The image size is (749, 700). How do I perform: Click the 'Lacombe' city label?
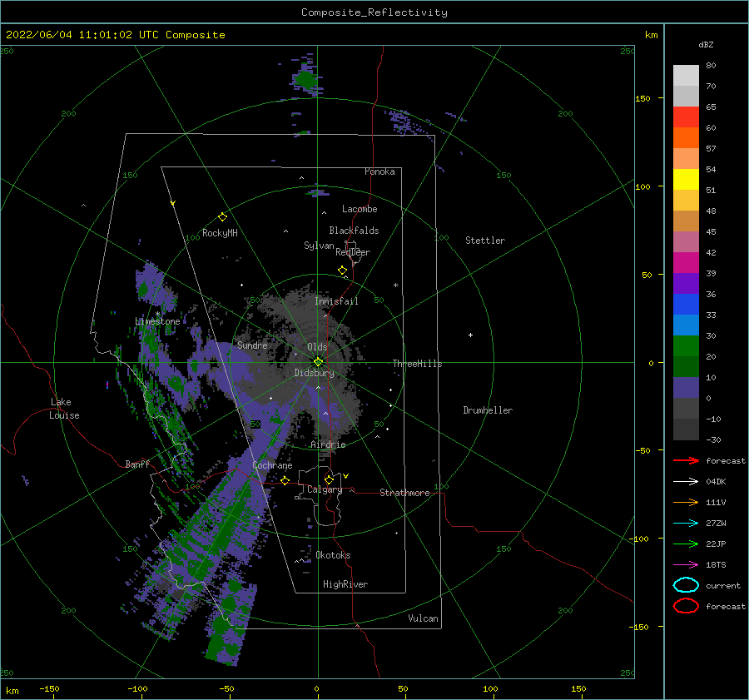coord(360,209)
